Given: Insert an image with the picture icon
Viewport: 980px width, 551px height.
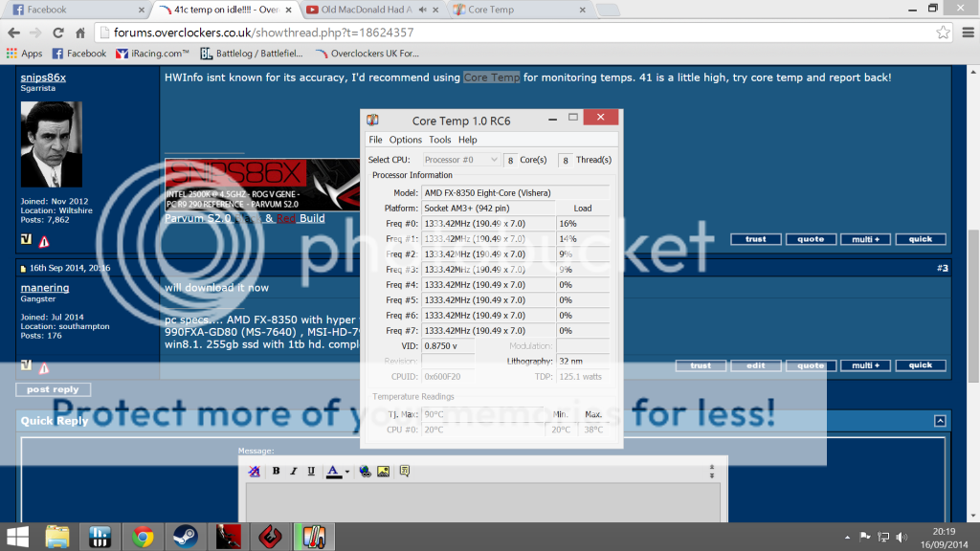Looking at the screenshot, I should (x=383, y=472).
